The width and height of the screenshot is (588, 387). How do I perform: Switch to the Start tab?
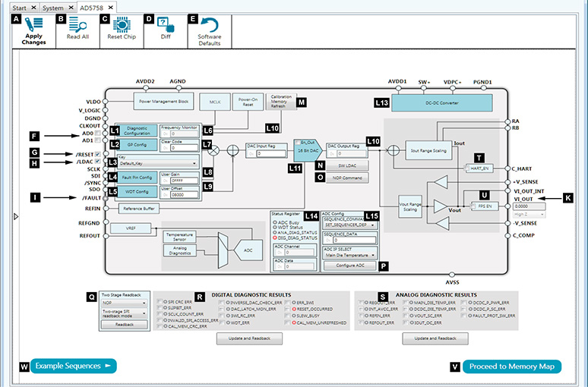(20, 8)
